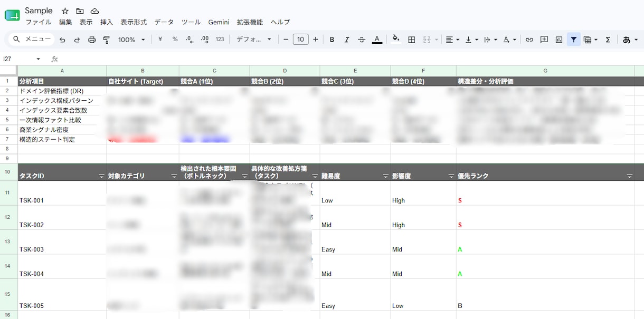The image size is (644, 319).
Task: Toggle strikethrough formatting
Action: click(362, 40)
